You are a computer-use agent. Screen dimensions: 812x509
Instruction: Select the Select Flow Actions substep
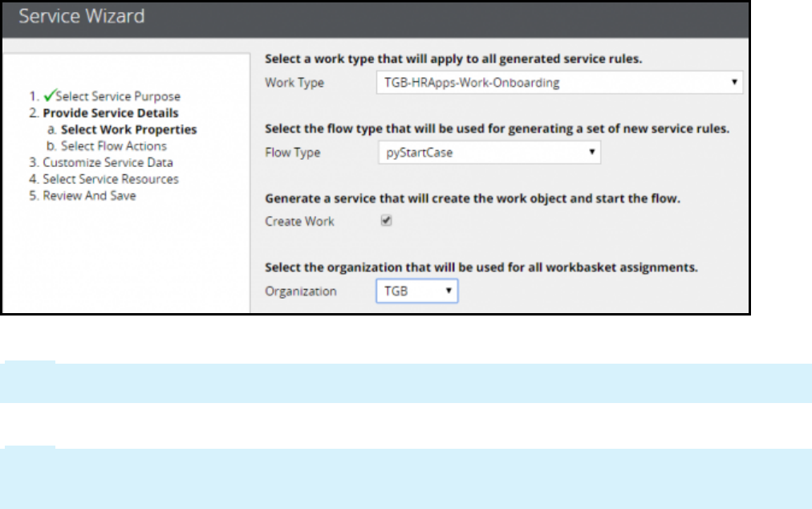point(114,146)
